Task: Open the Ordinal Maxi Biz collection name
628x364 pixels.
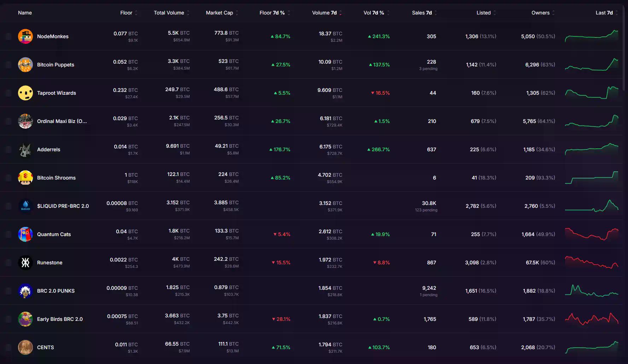Action: tap(62, 121)
